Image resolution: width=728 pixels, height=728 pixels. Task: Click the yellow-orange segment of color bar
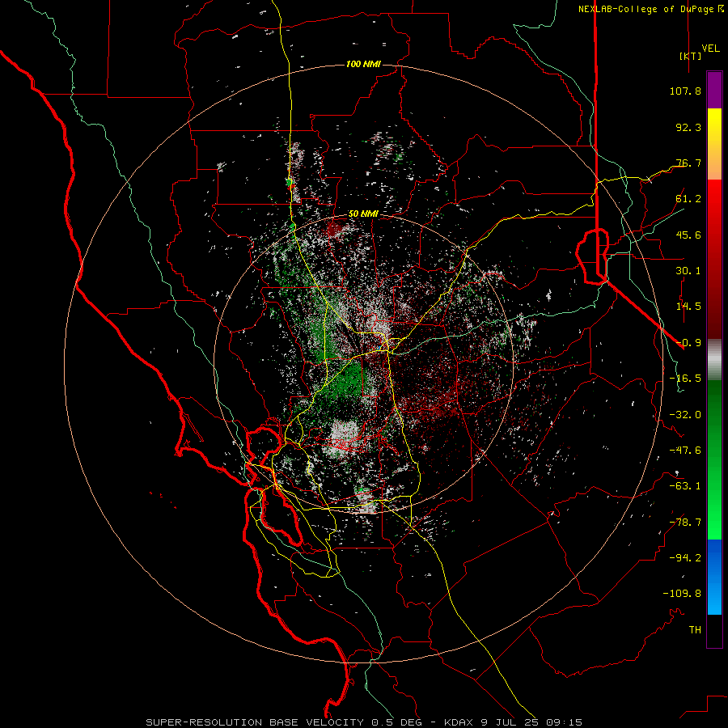point(714,144)
